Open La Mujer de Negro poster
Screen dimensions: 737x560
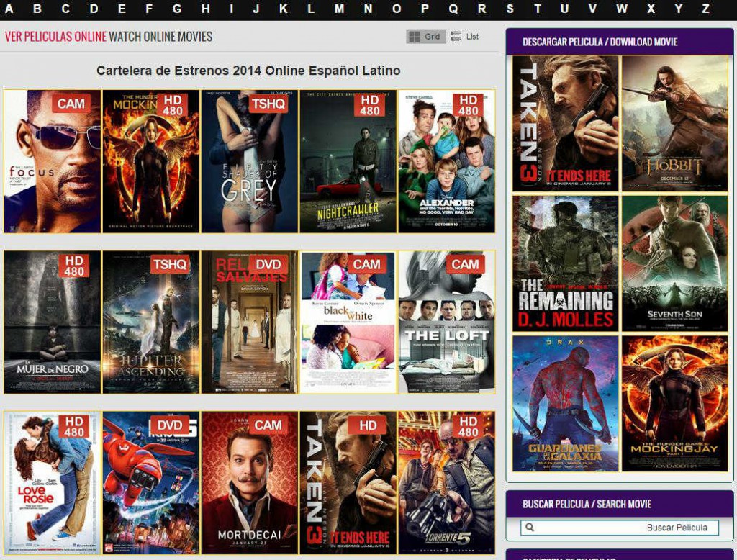pos(52,322)
